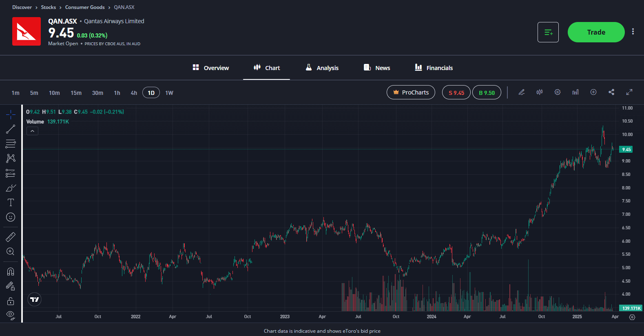Toggle magnet mode for drawings
The height and width of the screenshot is (336, 644).
click(11, 271)
